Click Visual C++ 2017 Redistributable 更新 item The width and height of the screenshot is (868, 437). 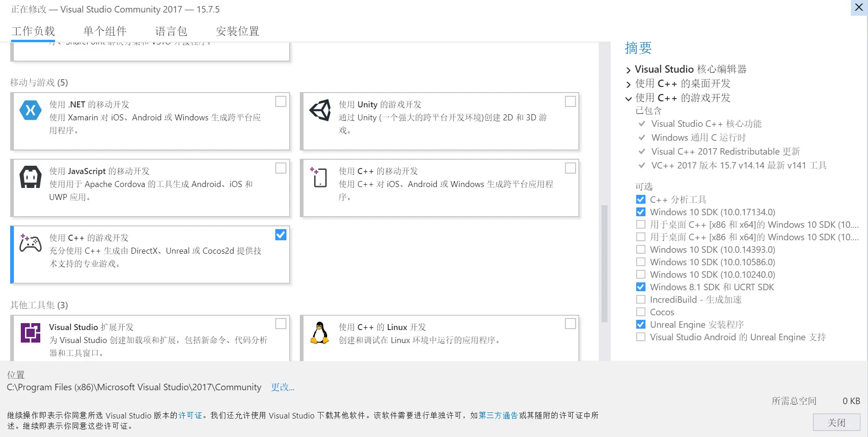[x=725, y=151]
